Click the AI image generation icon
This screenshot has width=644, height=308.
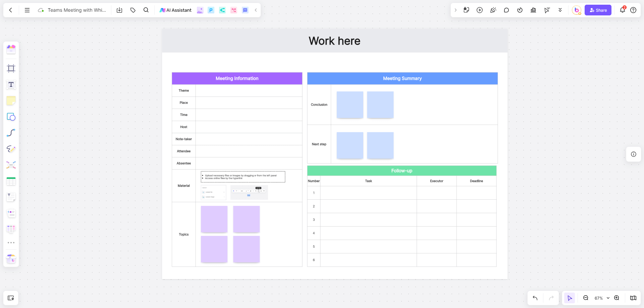200,10
